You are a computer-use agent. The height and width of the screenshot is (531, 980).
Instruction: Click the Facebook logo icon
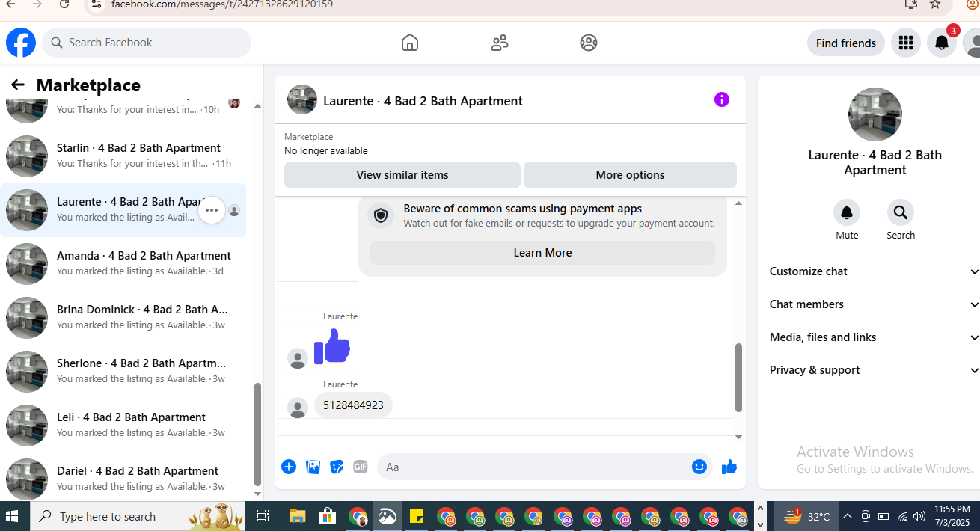pyautogui.click(x=21, y=43)
